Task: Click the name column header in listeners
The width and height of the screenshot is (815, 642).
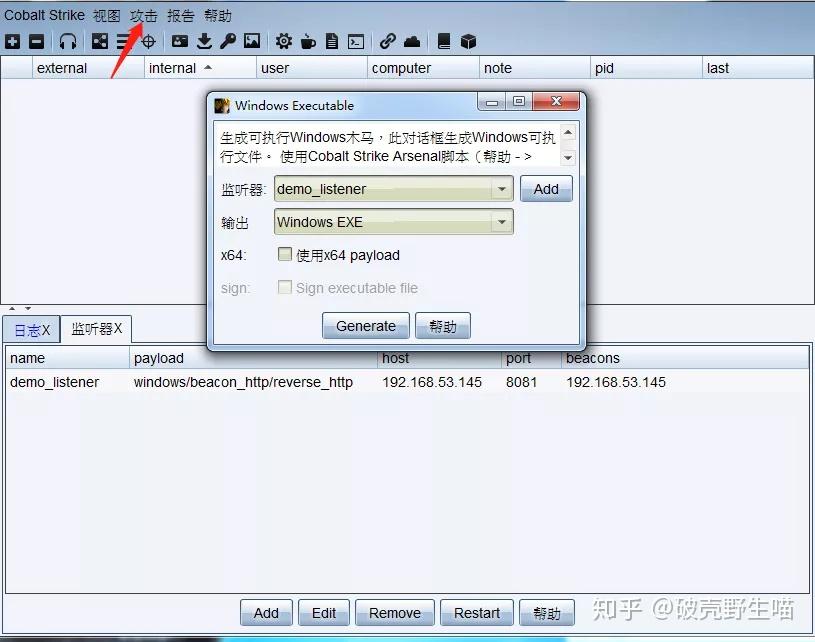Action: click(67, 358)
